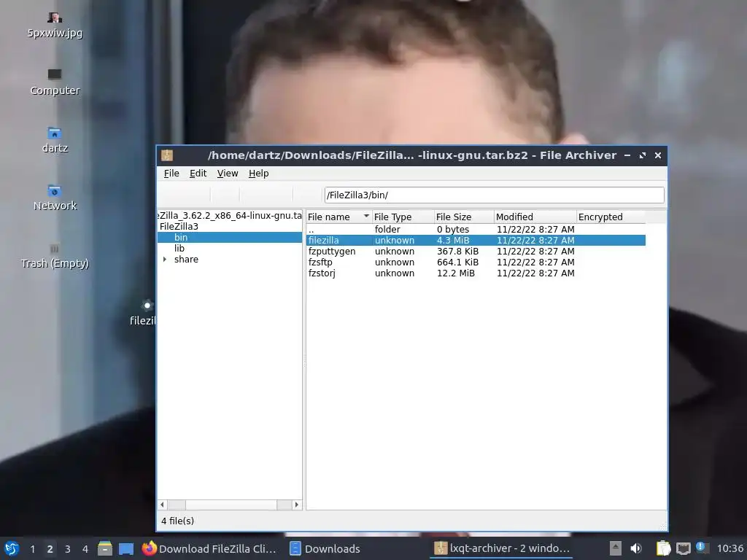Click the 367.8 KiB file size cell
The width and height of the screenshot is (747, 560).
[457, 251]
